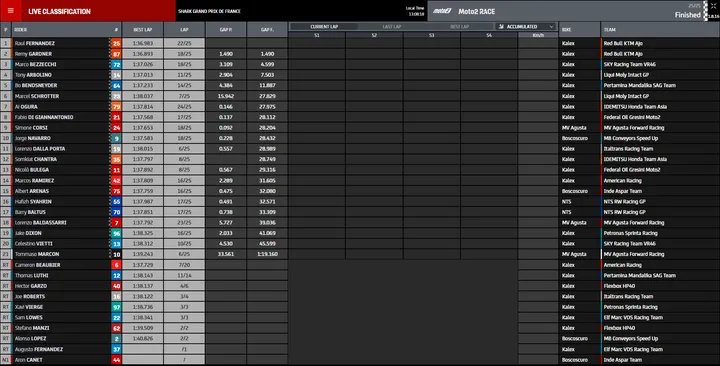Click MV Agusta bike in Corsi's row
Screen dimensions: 720x366
[x=574, y=128]
